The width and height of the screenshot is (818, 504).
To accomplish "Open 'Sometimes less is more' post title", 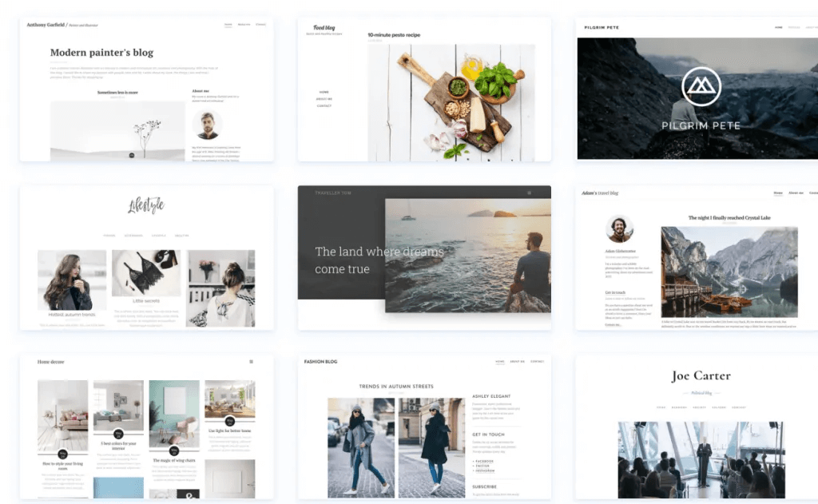I will click(x=117, y=93).
